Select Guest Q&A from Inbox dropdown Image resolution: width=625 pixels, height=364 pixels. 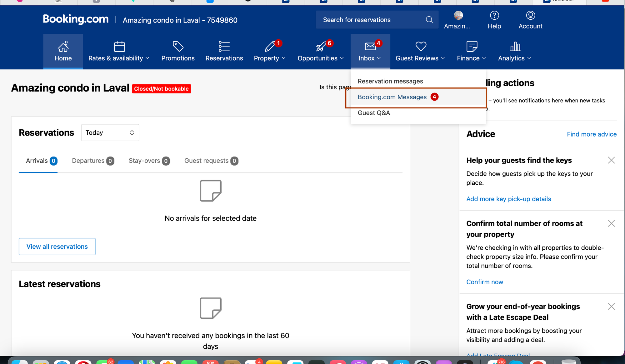[x=374, y=113]
